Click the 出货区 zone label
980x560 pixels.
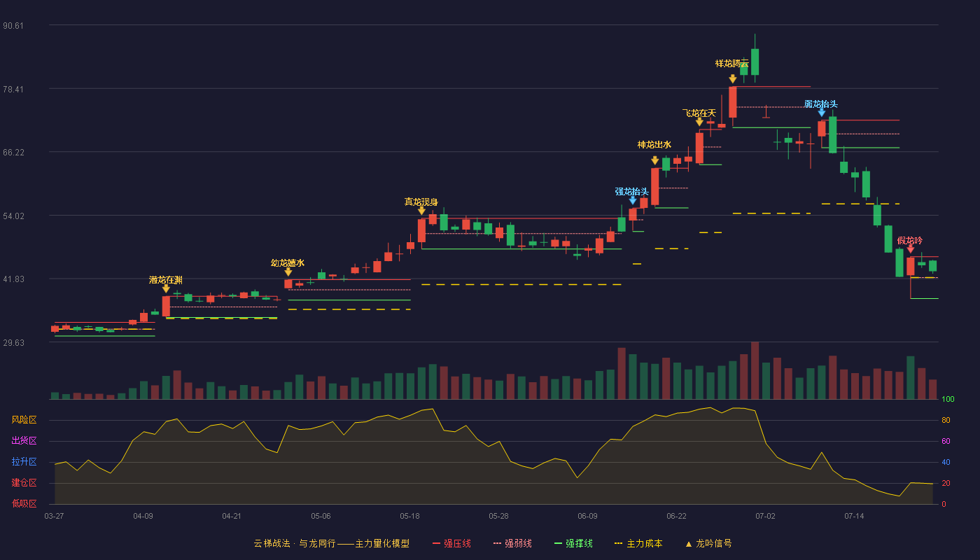tap(24, 441)
